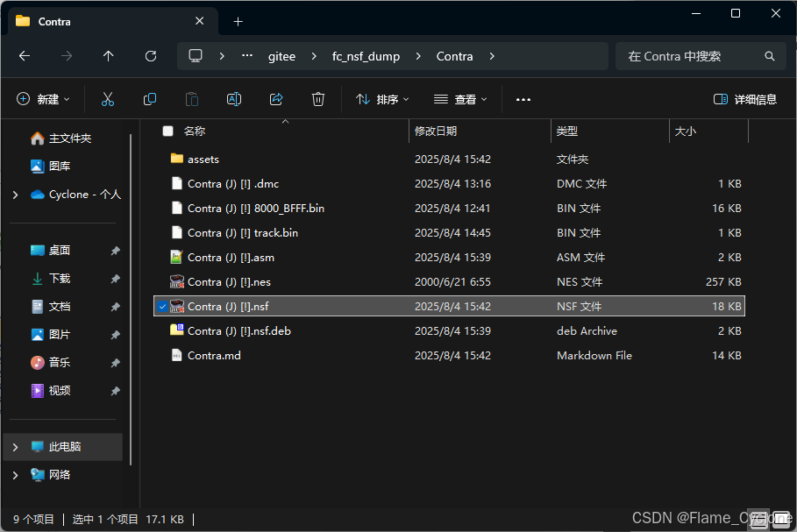Go up one folder level
Viewport: 797px width, 532px height.
(108, 56)
